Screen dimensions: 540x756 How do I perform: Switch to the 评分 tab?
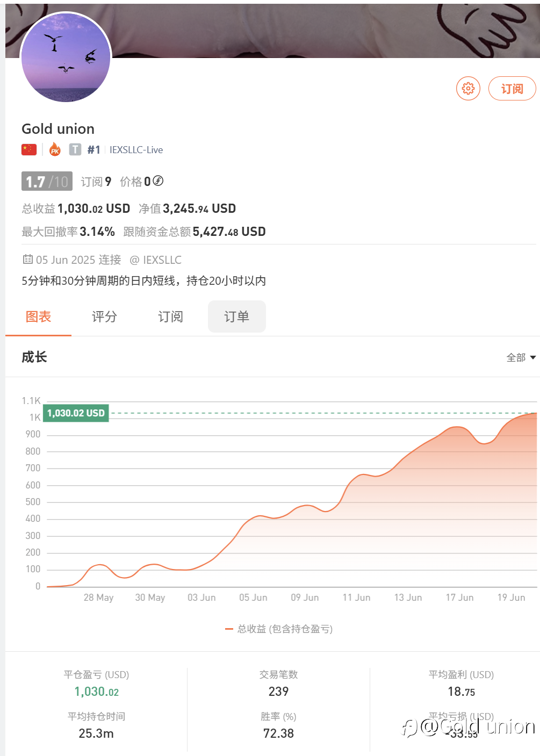[x=104, y=316]
